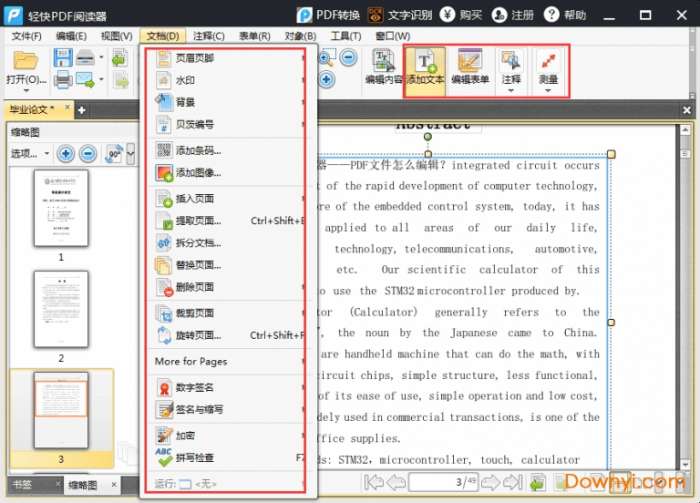The image size is (700, 503).
Task: Go to previous page arrow
Action: click(x=396, y=482)
